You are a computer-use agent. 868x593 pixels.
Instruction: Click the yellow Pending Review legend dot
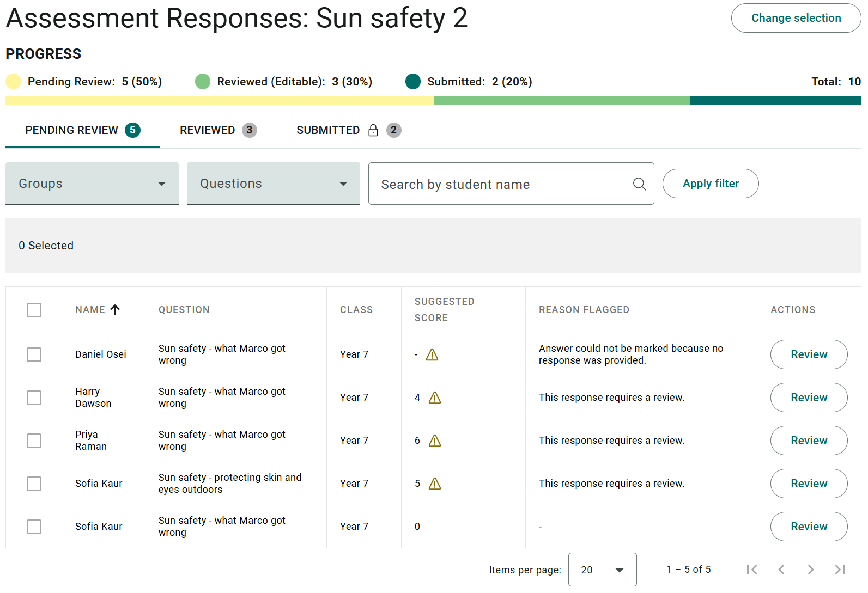[x=13, y=81]
